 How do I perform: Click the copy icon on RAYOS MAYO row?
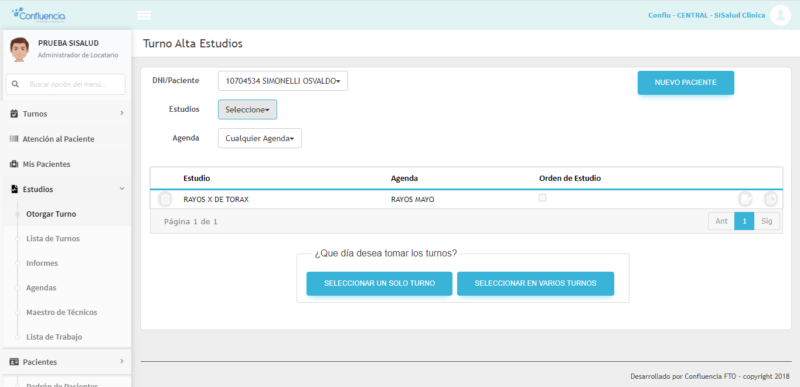(x=770, y=199)
